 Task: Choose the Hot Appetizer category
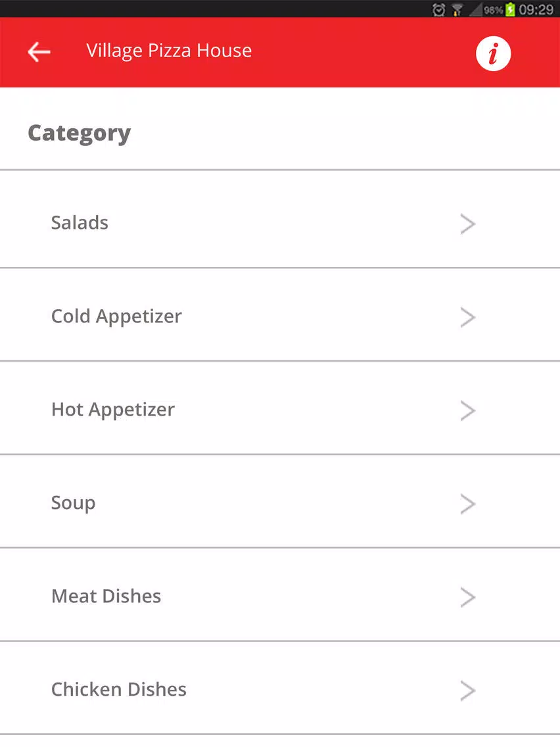(280, 408)
